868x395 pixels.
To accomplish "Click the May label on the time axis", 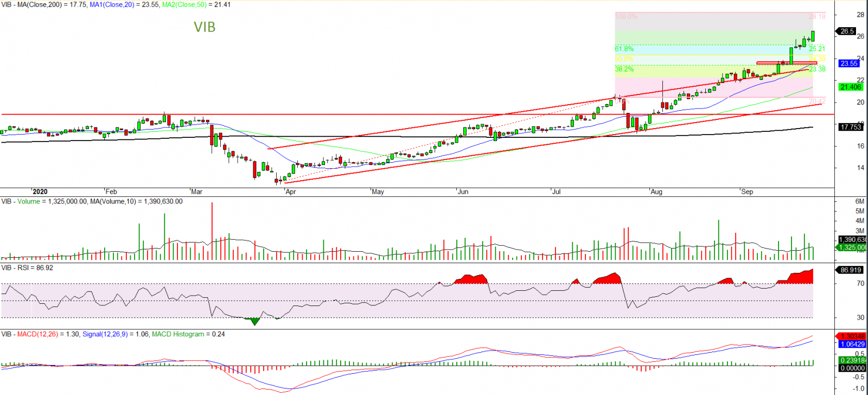I will click(x=378, y=192).
